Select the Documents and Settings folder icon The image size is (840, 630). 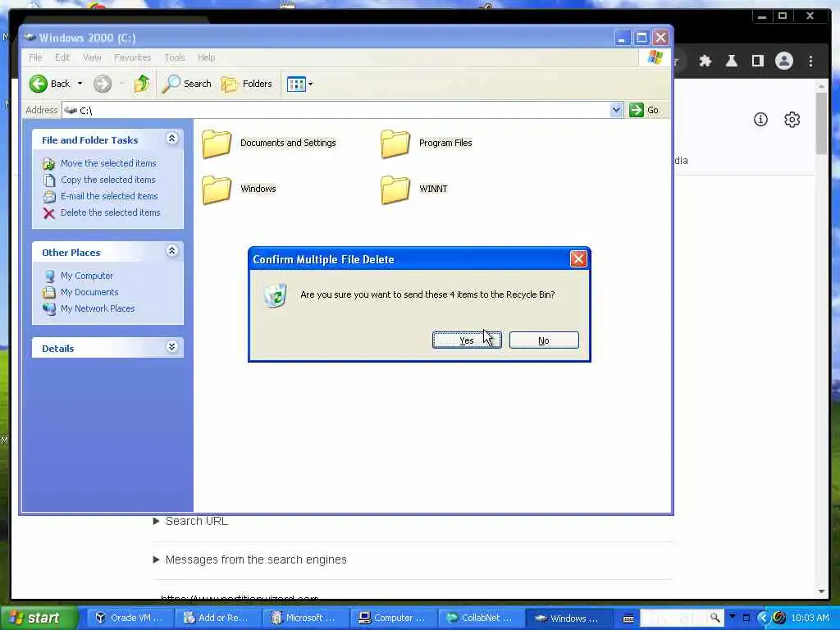217,144
